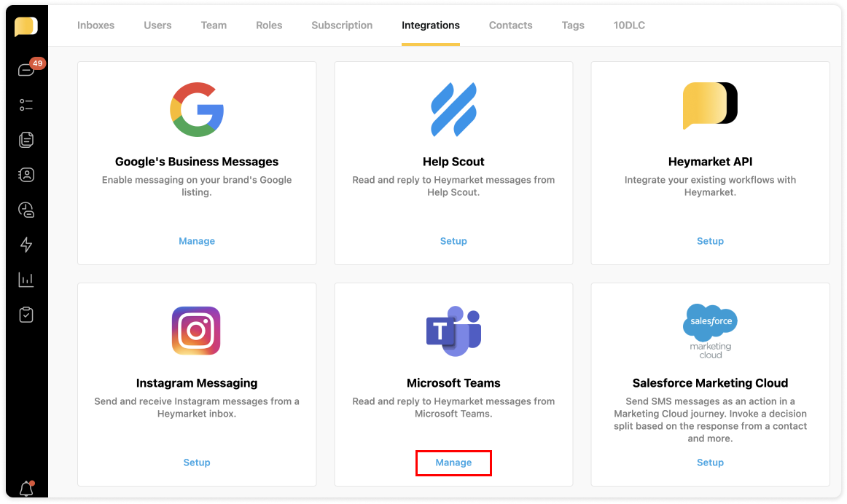The height and width of the screenshot is (504, 847).
Task: Click the Instagram logo
Action: (196, 331)
